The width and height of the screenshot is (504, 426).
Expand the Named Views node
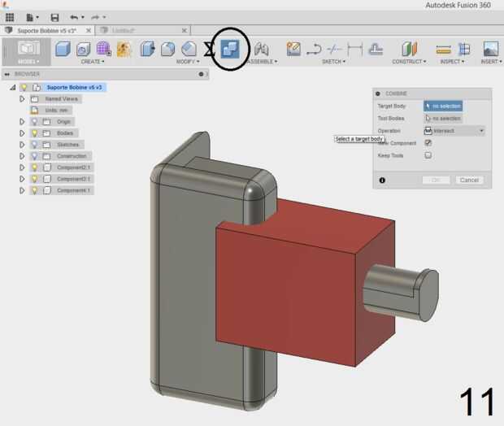pos(22,99)
